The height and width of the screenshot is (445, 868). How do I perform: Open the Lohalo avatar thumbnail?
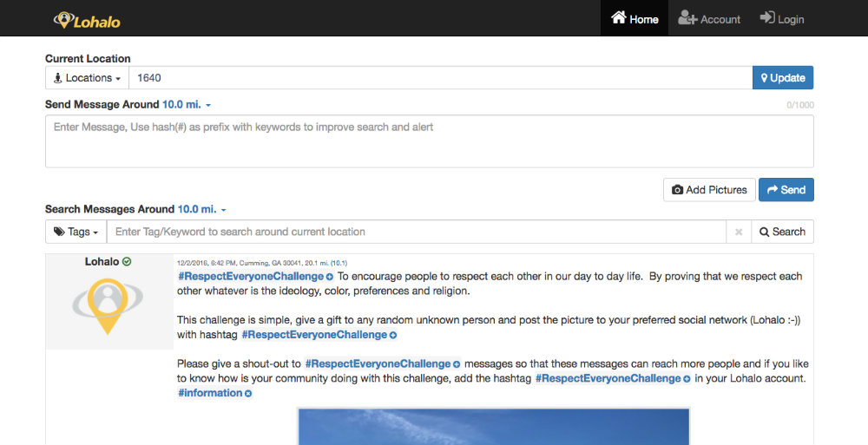(x=108, y=306)
